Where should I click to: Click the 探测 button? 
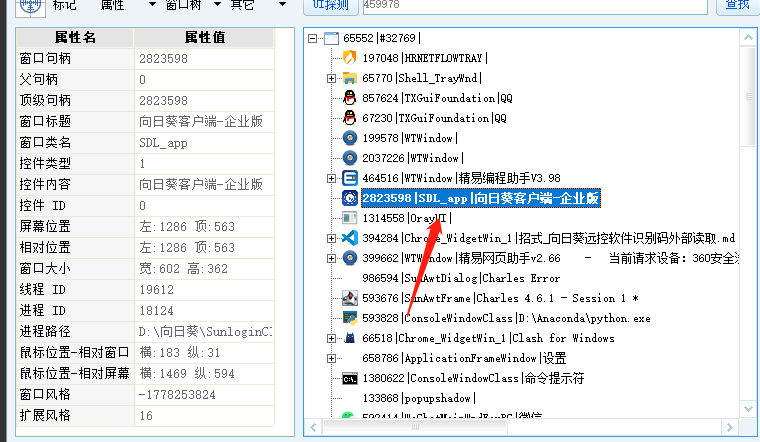coord(331,6)
